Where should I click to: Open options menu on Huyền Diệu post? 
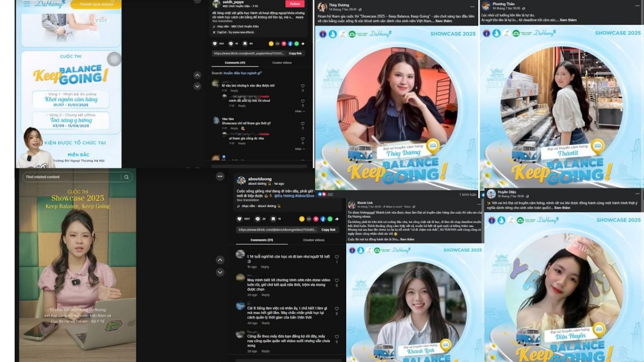(x=637, y=193)
